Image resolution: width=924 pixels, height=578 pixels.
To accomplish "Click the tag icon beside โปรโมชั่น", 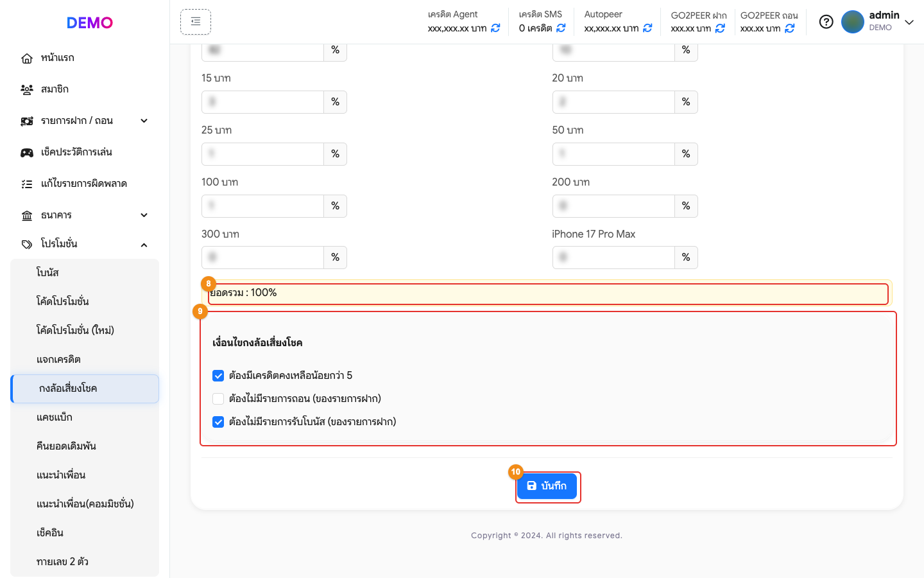I will coord(27,245).
